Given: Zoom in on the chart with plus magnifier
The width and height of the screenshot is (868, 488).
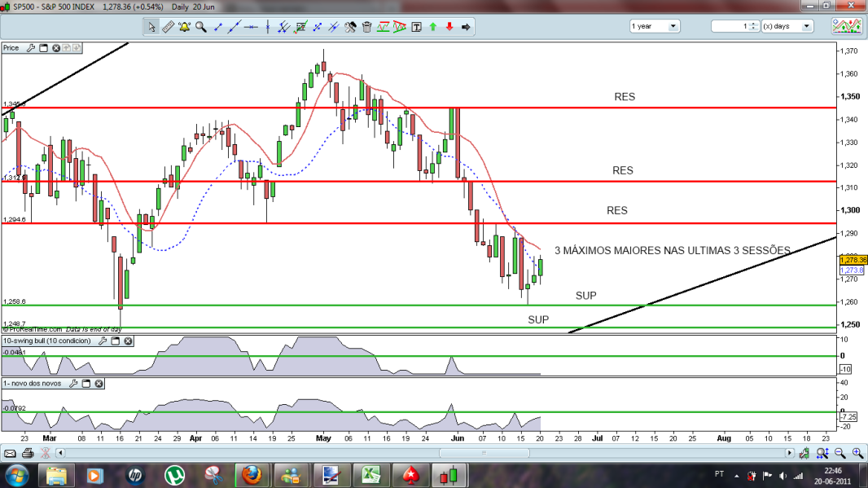Looking at the screenshot, I should 857,452.
